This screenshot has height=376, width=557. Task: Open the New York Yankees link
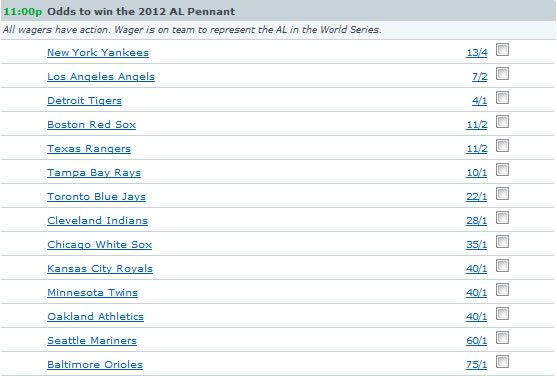point(98,53)
